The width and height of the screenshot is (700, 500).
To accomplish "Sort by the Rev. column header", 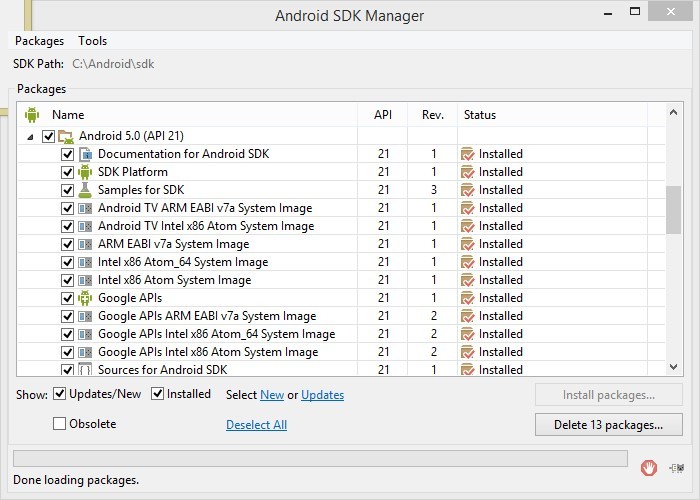I will pos(433,115).
